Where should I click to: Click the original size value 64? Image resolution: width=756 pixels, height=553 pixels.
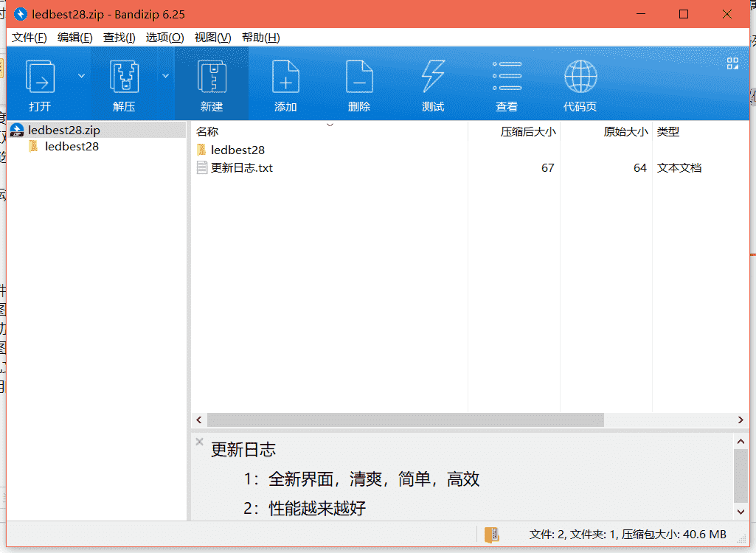(639, 168)
